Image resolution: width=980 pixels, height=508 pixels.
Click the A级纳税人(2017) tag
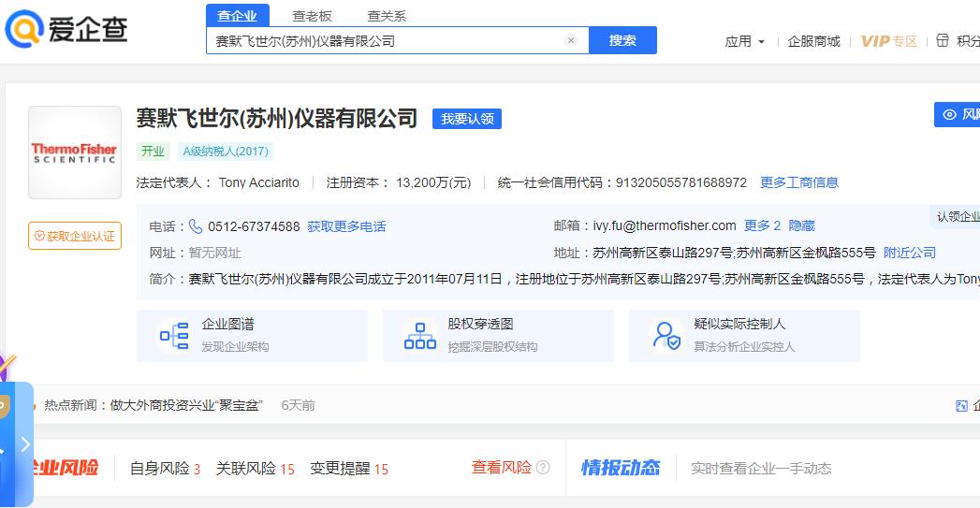(226, 152)
